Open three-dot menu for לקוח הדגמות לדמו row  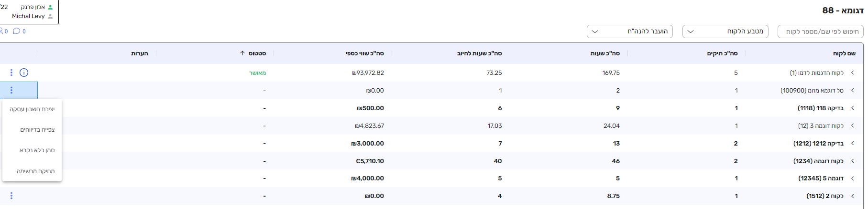pyautogui.click(x=11, y=73)
